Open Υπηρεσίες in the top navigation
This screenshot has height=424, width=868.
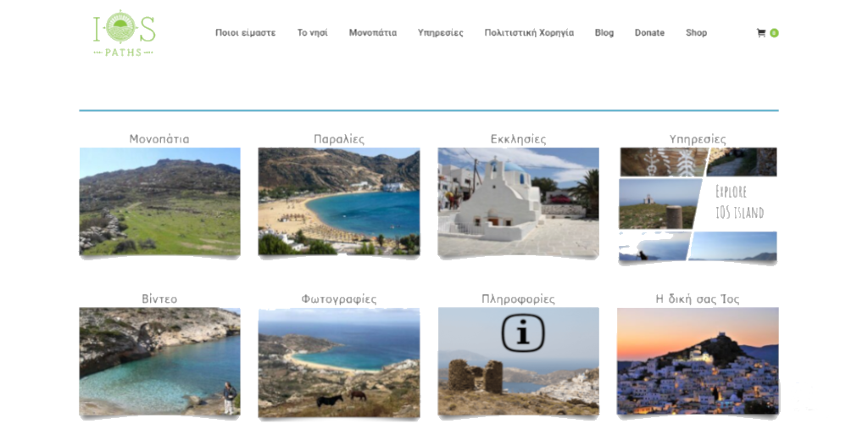click(x=441, y=33)
